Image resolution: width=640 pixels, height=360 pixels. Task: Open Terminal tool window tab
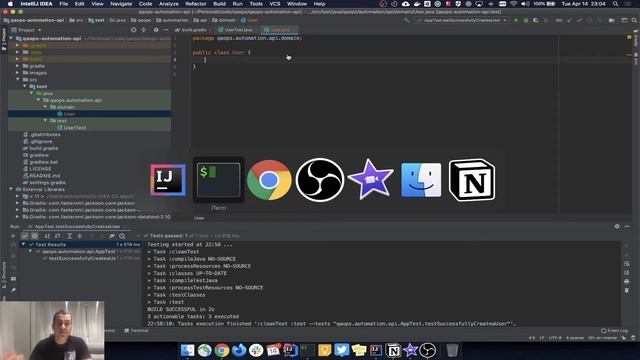(x=136, y=331)
